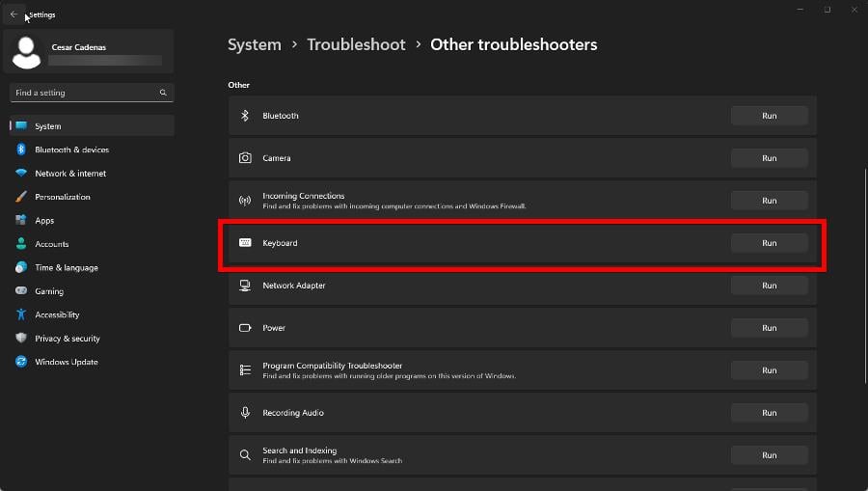This screenshot has height=491, width=868.
Task: Run the Bluetooth troubleshooter
Action: point(769,116)
